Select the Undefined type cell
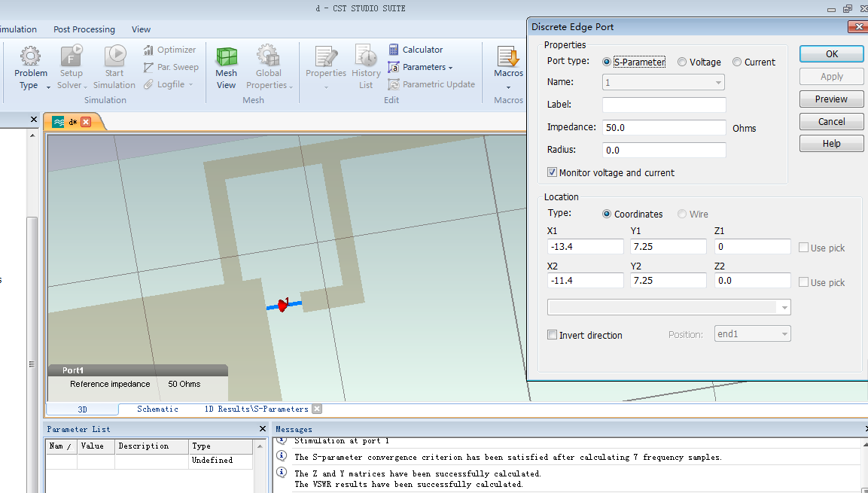Image resolution: width=868 pixels, height=493 pixels. 221,461
